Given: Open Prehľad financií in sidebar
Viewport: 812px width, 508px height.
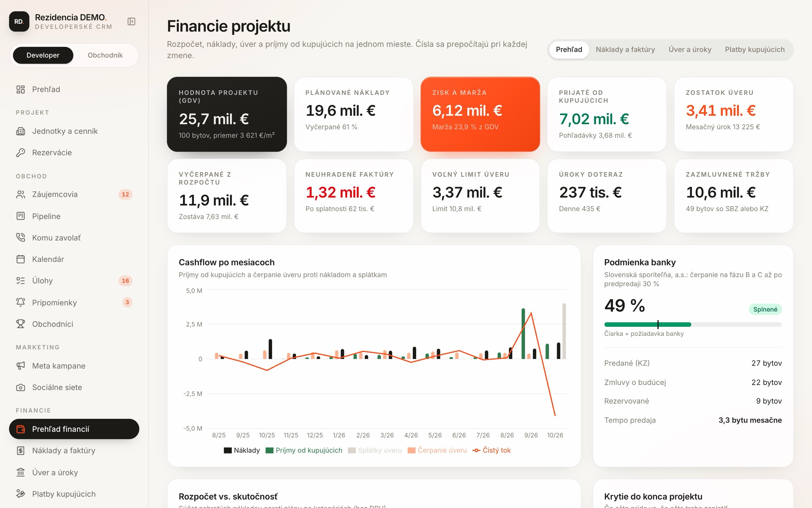Looking at the screenshot, I should (74, 429).
